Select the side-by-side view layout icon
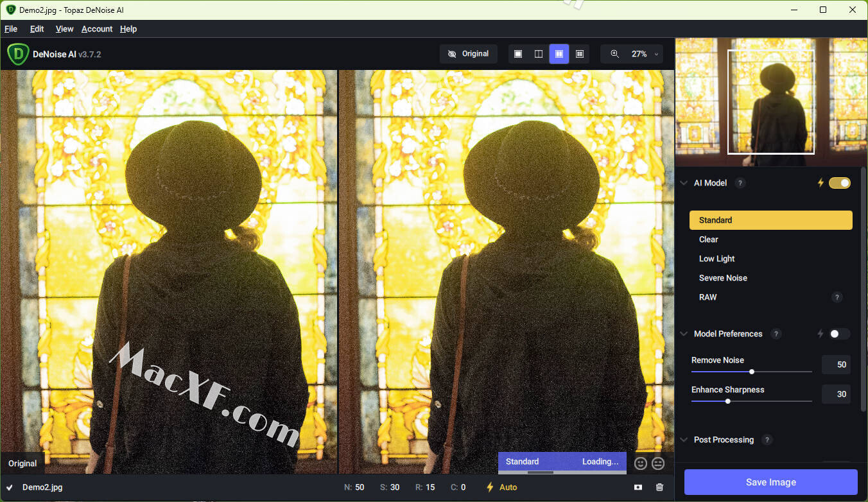Screen dimensions: 868x502 [x=559, y=54]
